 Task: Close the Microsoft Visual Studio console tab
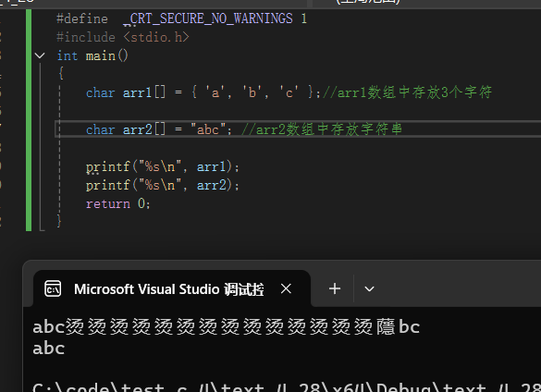[x=286, y=288]
